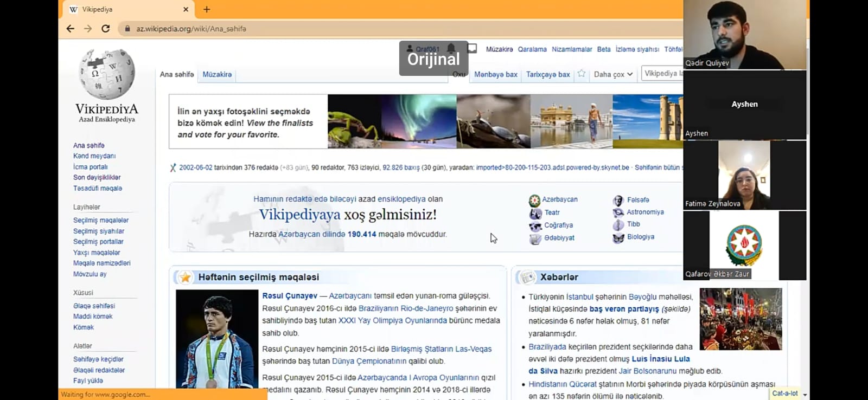Select the Ayshen participant tile
The width and height of the screenshot is (868, 400).
tap(745, 105)
